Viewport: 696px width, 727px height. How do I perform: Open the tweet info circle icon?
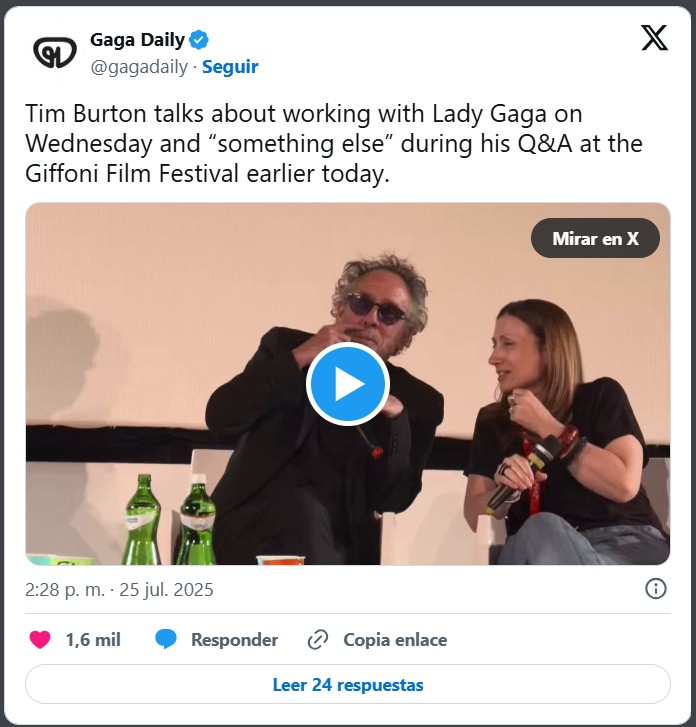(x=656, y=589)
